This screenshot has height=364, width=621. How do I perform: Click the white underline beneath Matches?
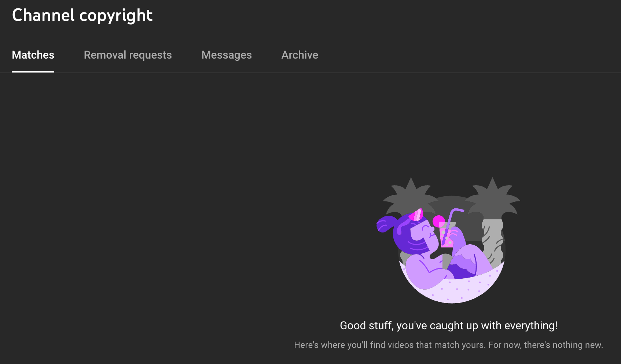33,72
